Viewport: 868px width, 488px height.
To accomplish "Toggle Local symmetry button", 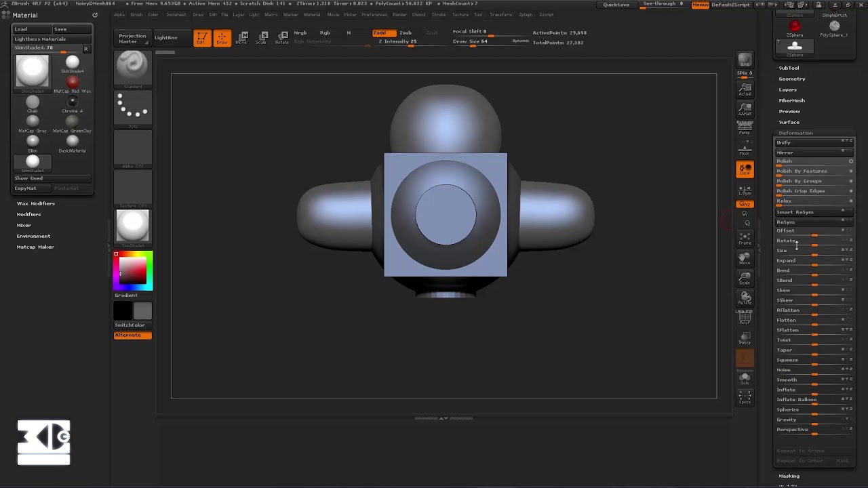I will tap(745, 169).
